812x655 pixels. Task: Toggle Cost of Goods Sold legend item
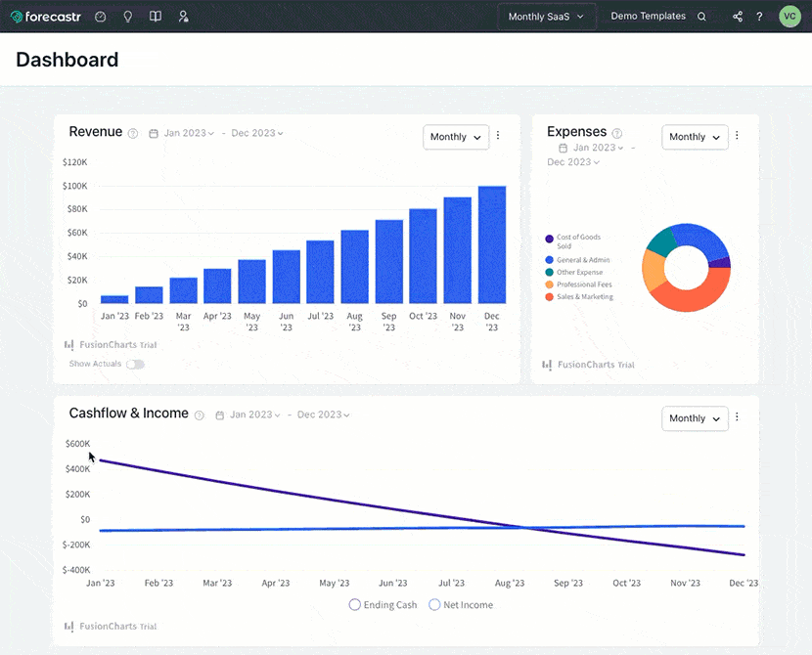[573, 241]
